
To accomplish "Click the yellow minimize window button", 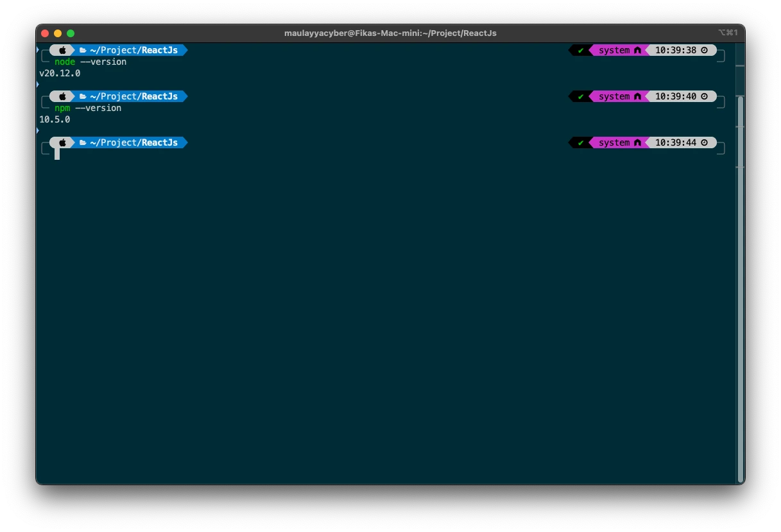I will [x=58, y=33].
